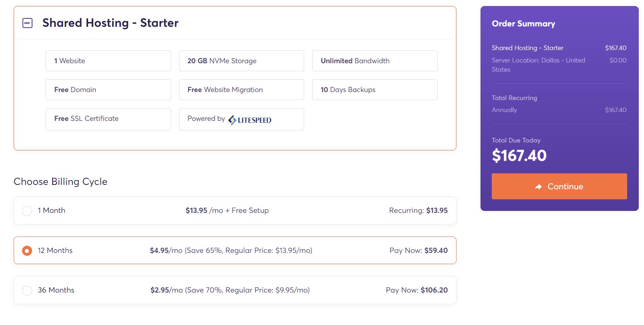
Task: Click the arrow icon on the Continue button
Action: 539,187
